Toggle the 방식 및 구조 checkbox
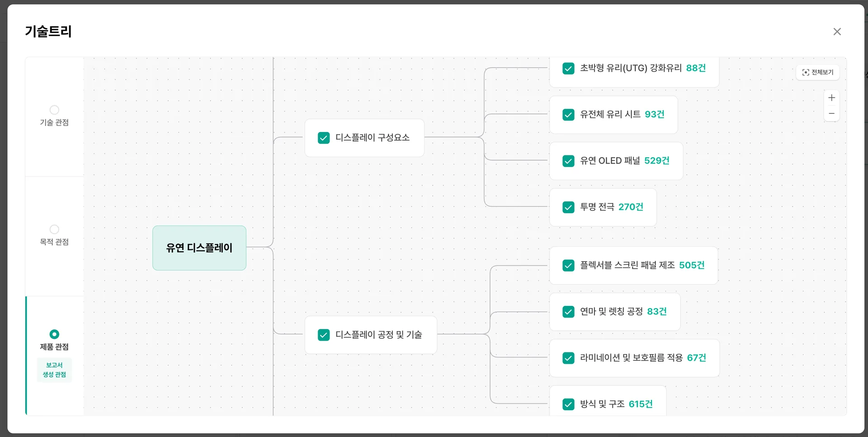This screenshot has height=437, width=868. [568, 404]
